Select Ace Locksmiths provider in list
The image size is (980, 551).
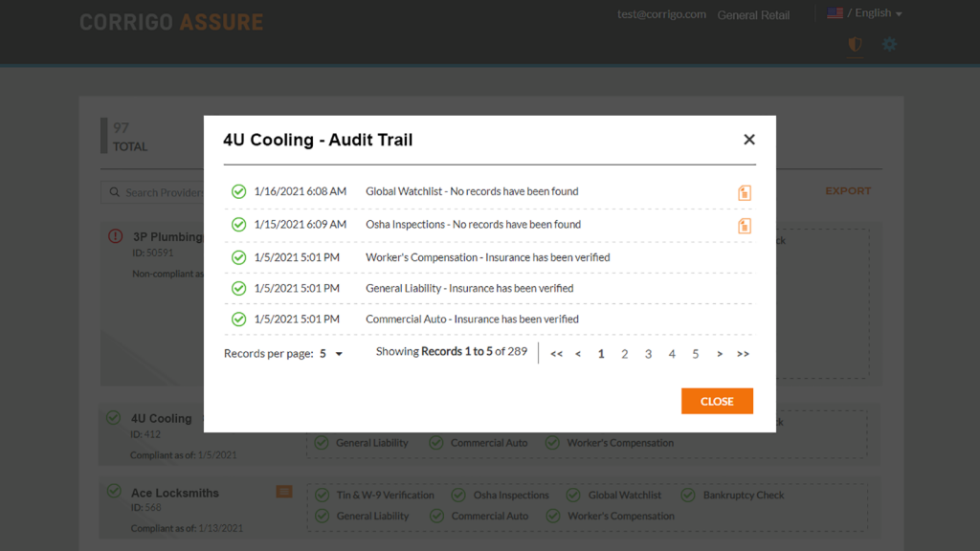(x=175, y=493)
